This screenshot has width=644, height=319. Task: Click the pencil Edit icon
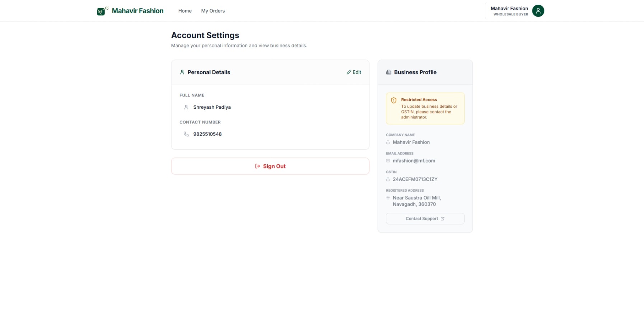349,72
